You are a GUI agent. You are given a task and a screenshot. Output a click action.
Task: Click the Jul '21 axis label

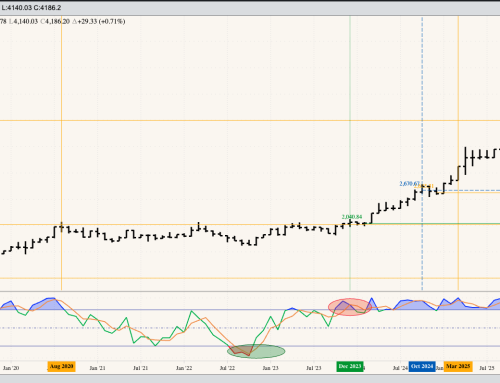tap(140, 368)
